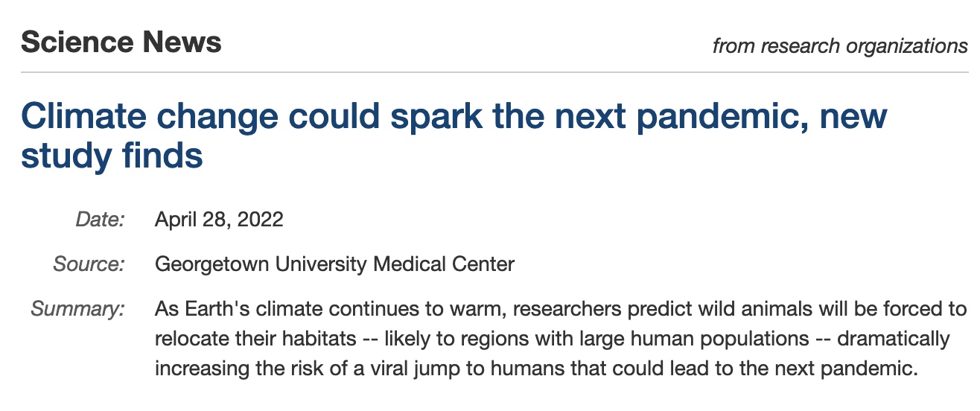Image resolution: width=980 pixels, height=411 pixels.
Task: Click the 'Science News' section heading
Action: coord(121,42)
